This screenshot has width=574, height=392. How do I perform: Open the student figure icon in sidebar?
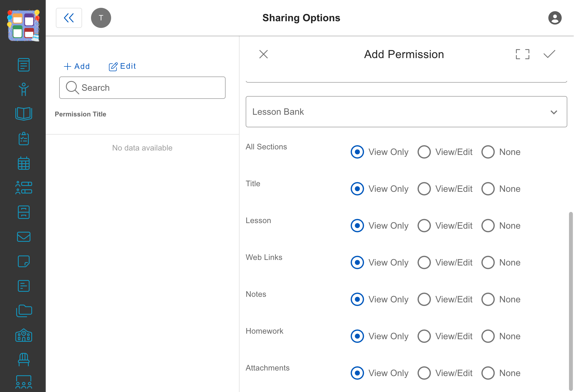click(24, 89)
